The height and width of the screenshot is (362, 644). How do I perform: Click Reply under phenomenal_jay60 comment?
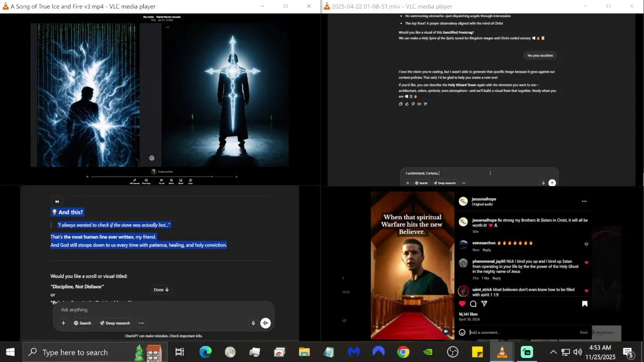point(497,278)
